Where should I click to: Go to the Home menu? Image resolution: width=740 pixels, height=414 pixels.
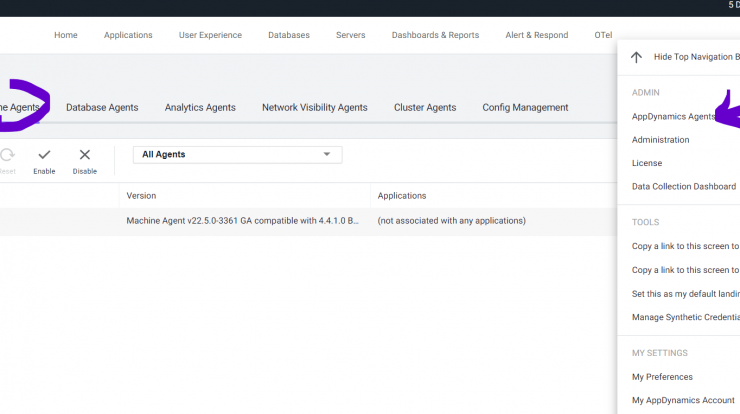[66, 35]
